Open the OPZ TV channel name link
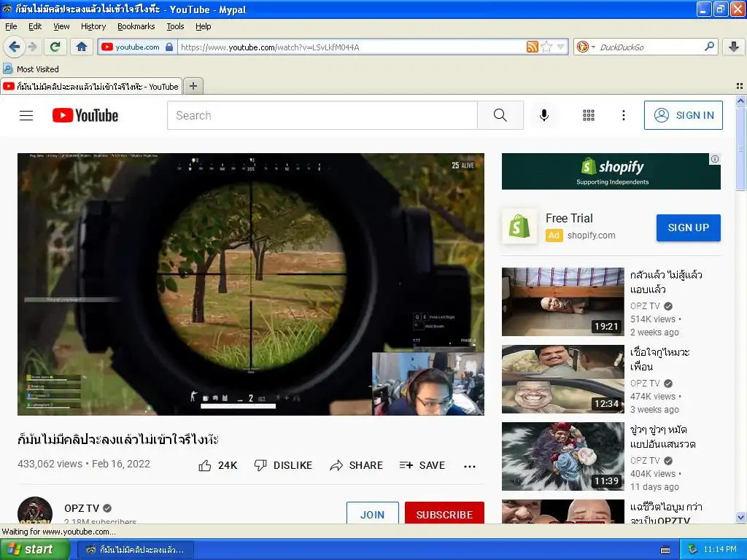Image resolution: width=747 pixels, height=560 pixels. click(82, 508)
